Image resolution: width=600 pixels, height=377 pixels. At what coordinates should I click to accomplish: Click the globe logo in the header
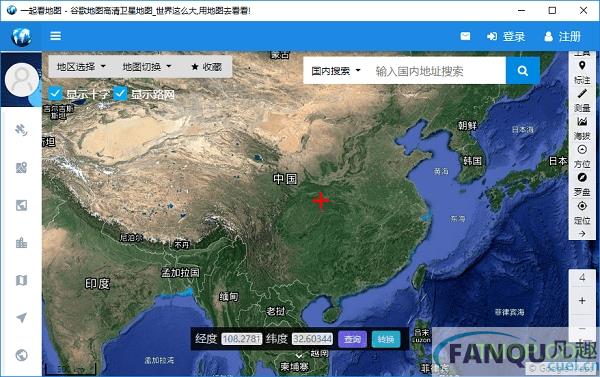pyautogui.click(x=21, y=37)
